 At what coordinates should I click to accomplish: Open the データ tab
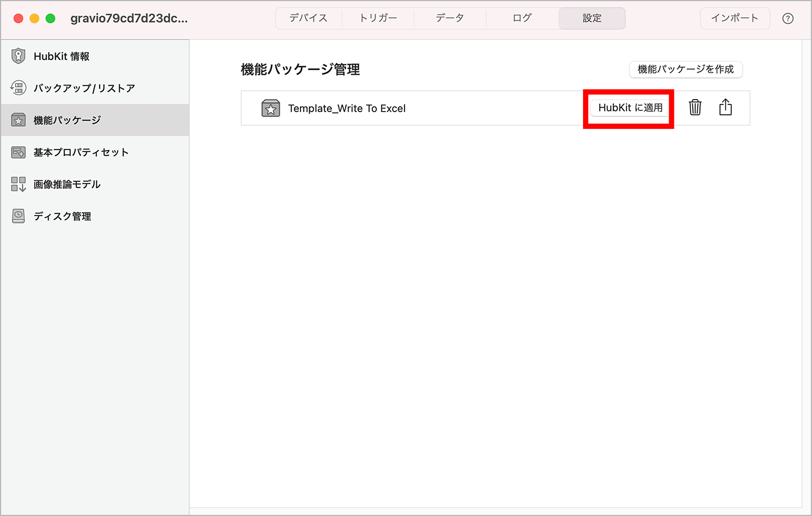coord(450,18)
